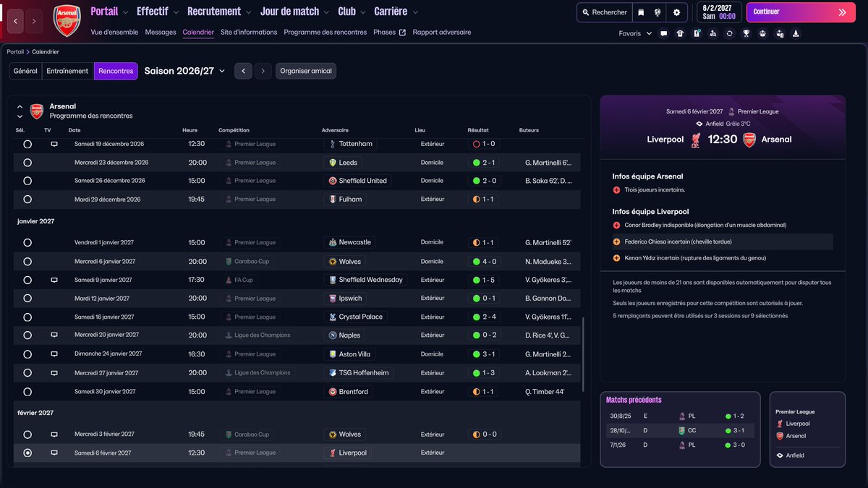Click the Arsenal badge in fixtures panel header
The height and width of the screenshot is (488, 868).
(x=36, y=111)
